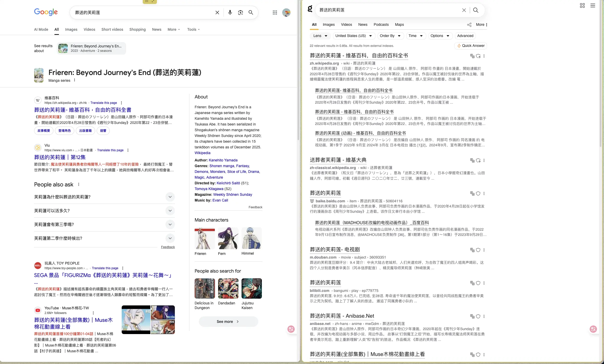Viewport: 604px width, 364px height.
Task: Expand question 芙莉蓮會有第三季嗎?
Action: coord(170,224)
